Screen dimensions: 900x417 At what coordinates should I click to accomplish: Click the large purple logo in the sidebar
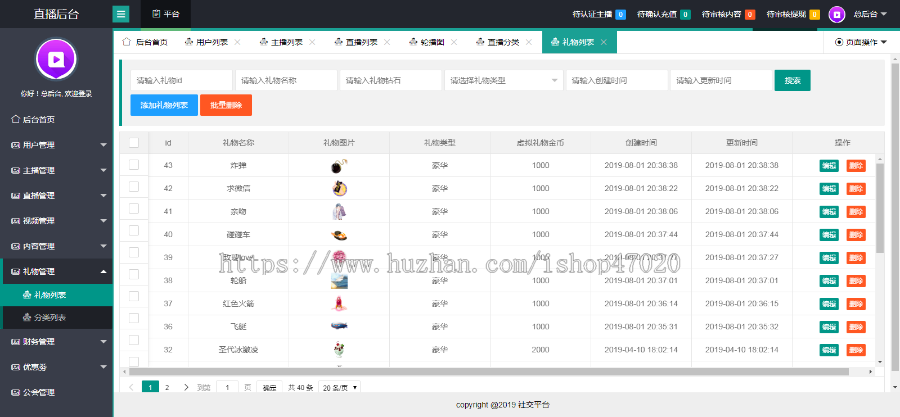56,59
